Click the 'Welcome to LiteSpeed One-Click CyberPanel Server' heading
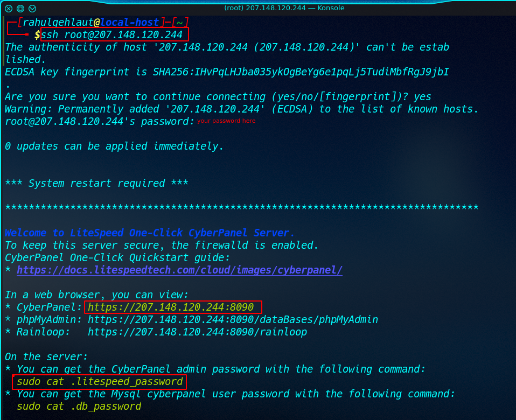 click(149, 233)
